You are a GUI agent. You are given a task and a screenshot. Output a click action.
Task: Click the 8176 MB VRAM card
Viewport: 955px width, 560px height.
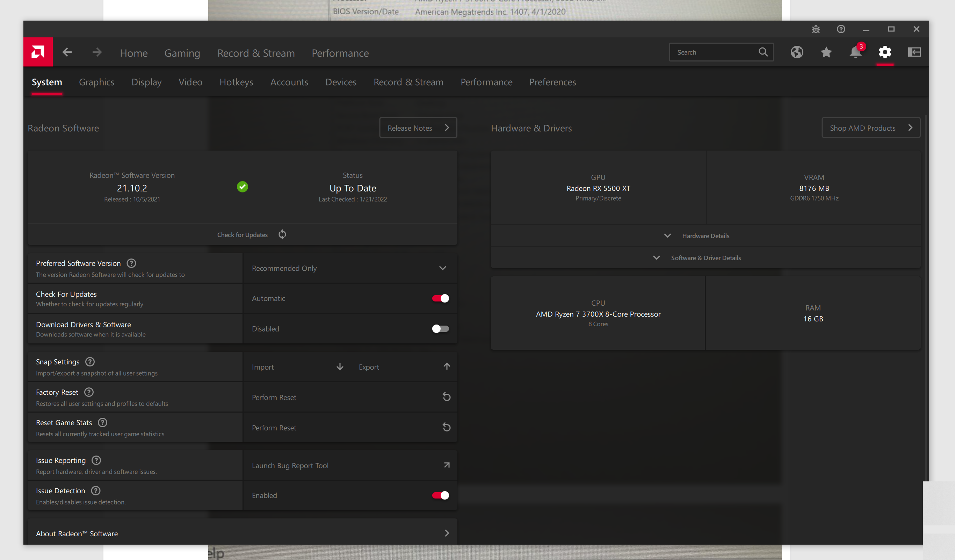(x=813, y=188)
